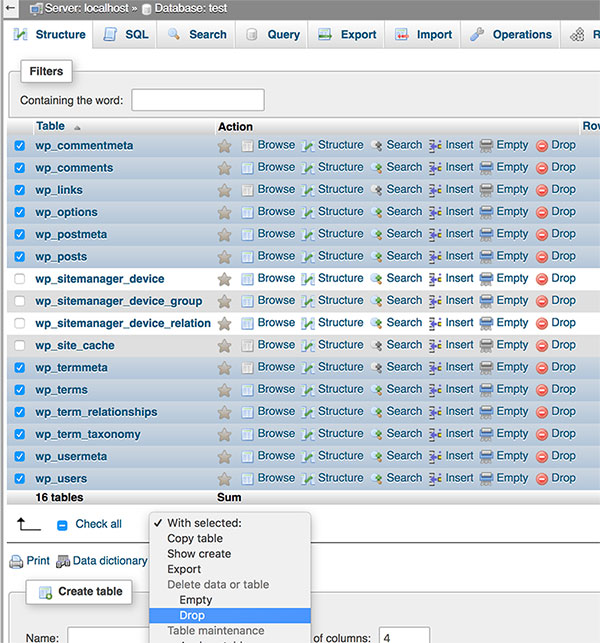Switch to the Query tab
This screenshot has width=600, height=643.
[272, 34]
